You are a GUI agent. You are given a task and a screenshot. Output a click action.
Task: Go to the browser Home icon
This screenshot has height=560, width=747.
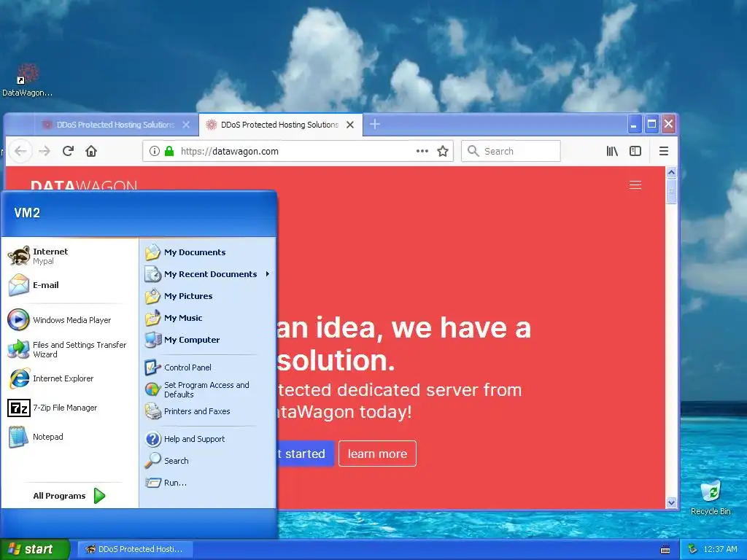[x=91, y=152]
